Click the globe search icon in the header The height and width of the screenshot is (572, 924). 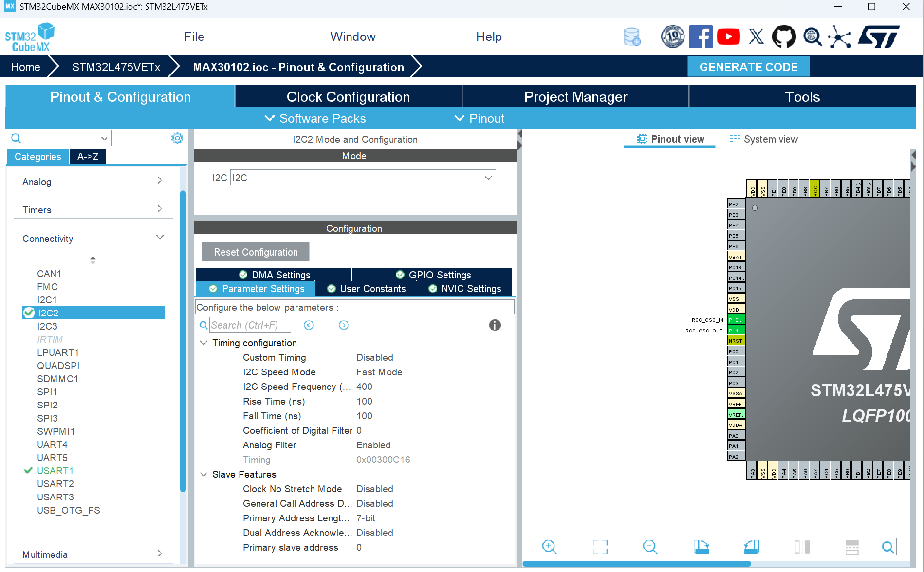[812, 37]
